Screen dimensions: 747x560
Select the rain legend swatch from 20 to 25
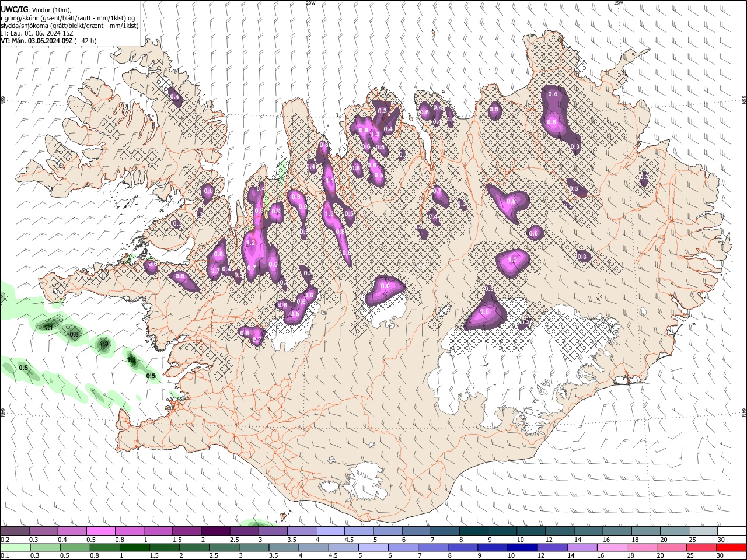[672, 547]
